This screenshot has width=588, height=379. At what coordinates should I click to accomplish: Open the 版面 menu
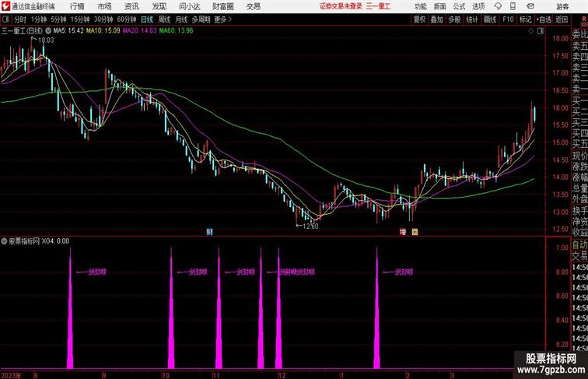click(x=440, y=6)
